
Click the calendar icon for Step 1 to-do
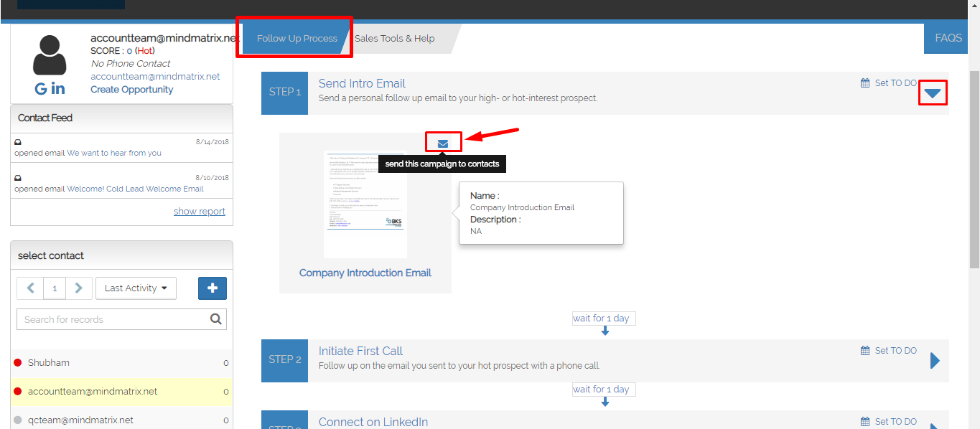coord(865,83)
